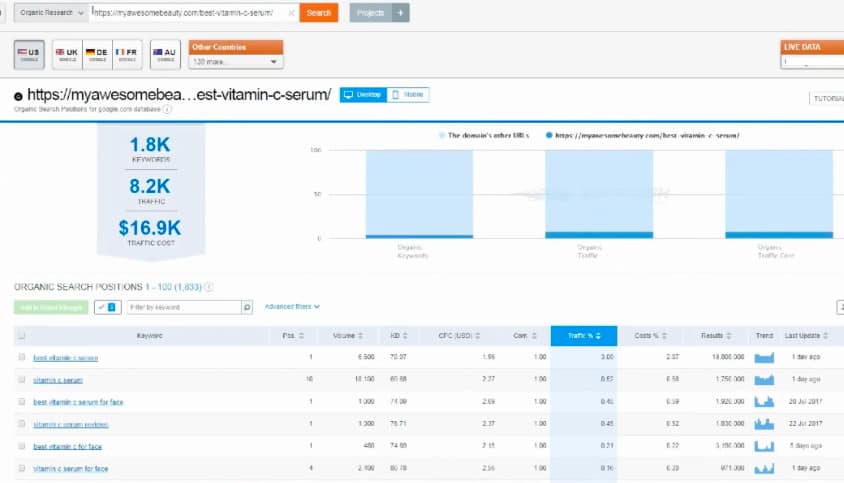Click the 1.8K keywords figure
Image resolution: width=844 pixels, height=483 pixels.
point(150,144)
